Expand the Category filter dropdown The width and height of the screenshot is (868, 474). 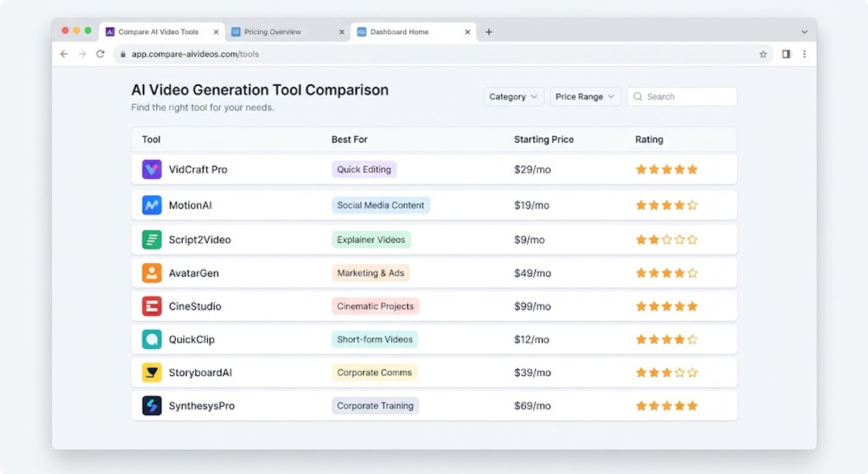click(x=513, y=97)
